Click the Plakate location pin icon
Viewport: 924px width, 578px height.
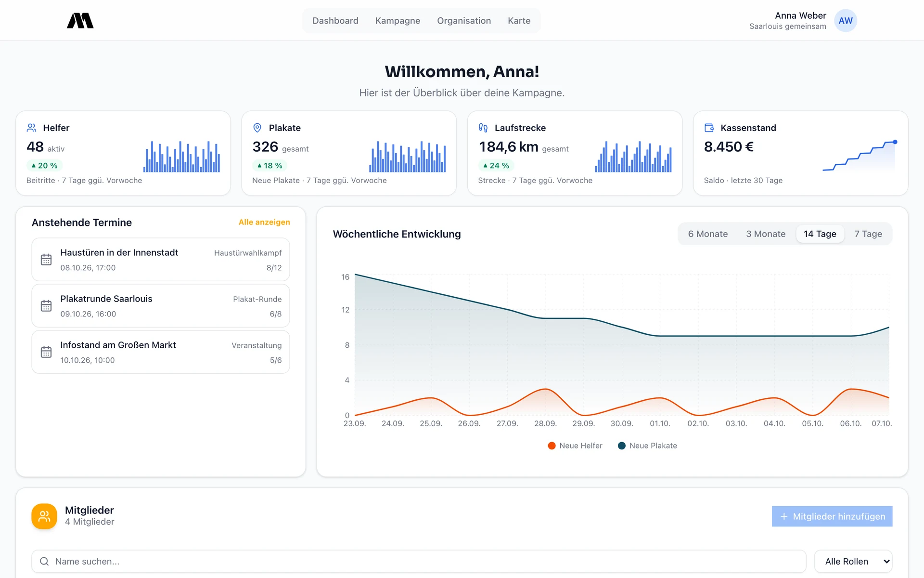(x=257, y=128)
